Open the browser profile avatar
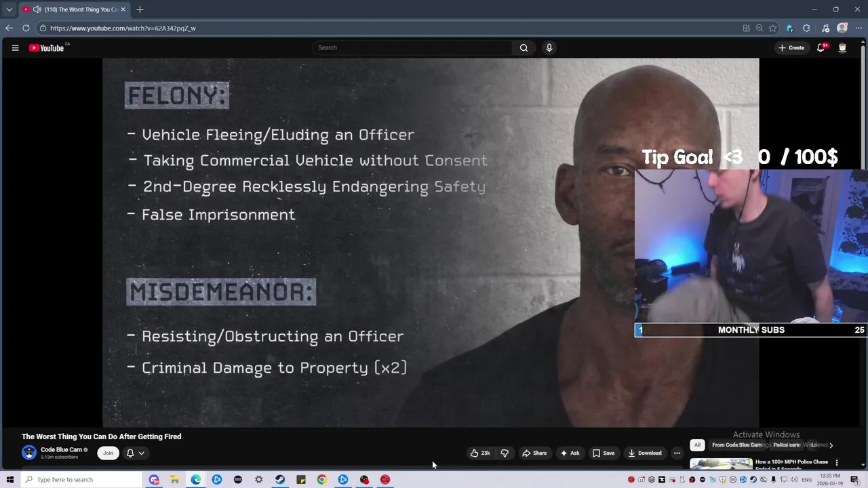This screenshot has width=868, height=488. pyautogui.click(x=842, y=28)
